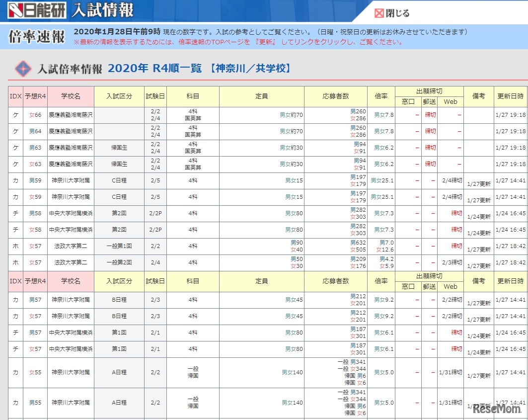This screenshot has width=528, height=420.
Task: Click the 予想R4 column header
Action: (34, 95)
